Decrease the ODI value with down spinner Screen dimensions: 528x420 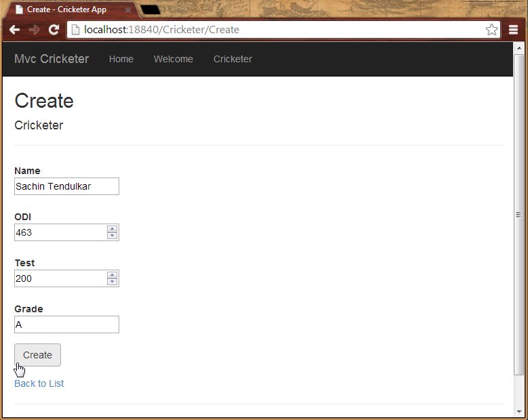point(112,236)
